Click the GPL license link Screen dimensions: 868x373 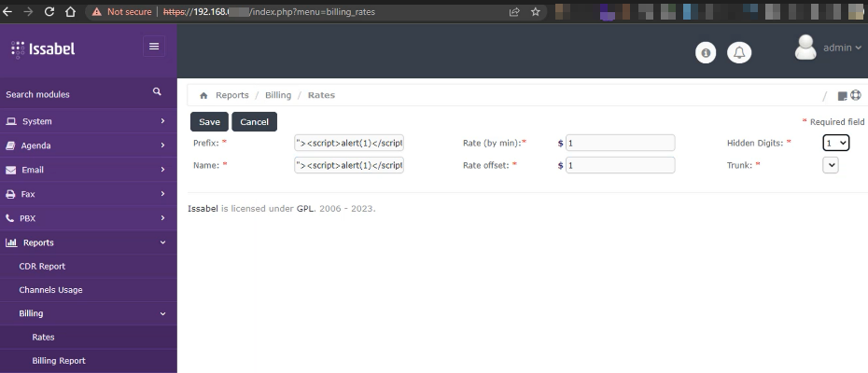pos(305,209)
